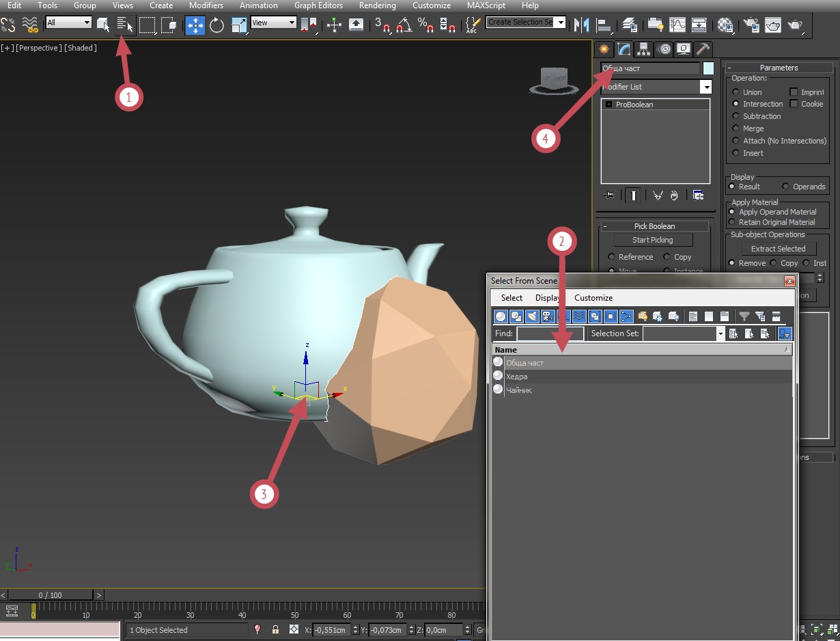Open Customize menu in Select From Scene
Viewport: 840px width, 641px height.
[x=593, y=298]
